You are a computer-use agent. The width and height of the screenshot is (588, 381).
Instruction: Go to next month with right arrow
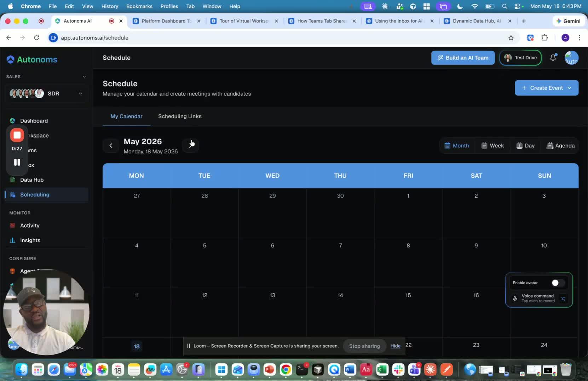191,146
